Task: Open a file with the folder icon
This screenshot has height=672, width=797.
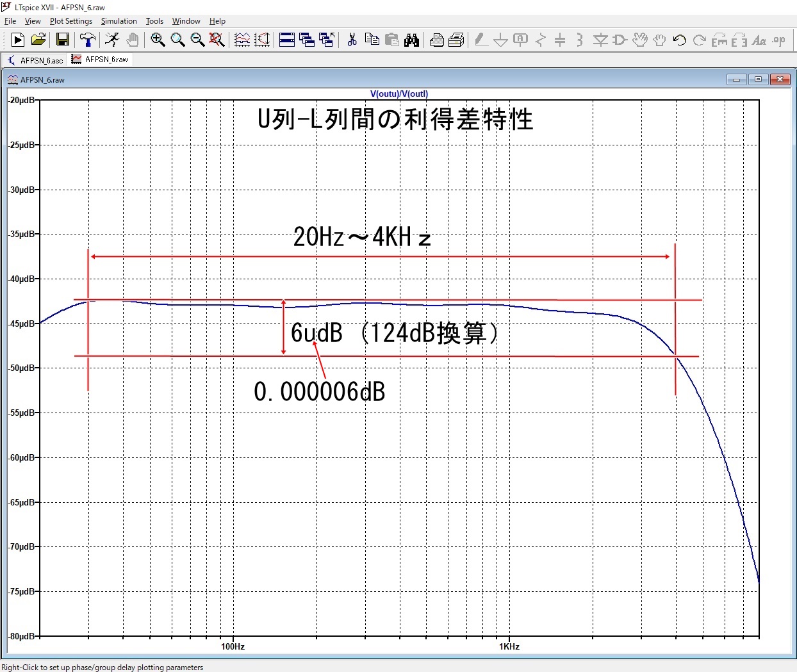Action: tap(38, 40)
